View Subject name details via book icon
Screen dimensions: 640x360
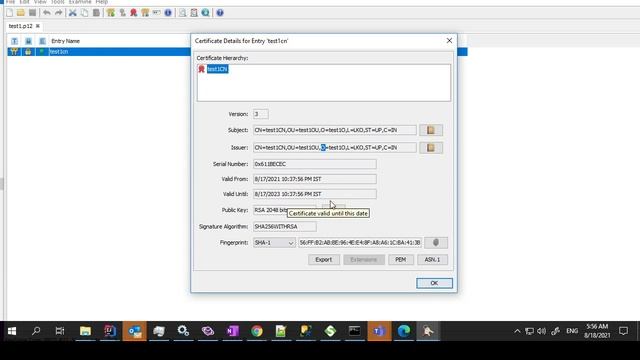pyautogui.click(x=431, y=130)
